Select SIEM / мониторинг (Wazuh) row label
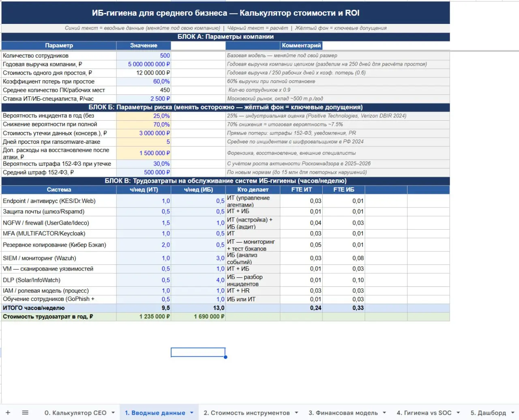The width and height of the screenshot is (519, 420). tap(59, 258)
